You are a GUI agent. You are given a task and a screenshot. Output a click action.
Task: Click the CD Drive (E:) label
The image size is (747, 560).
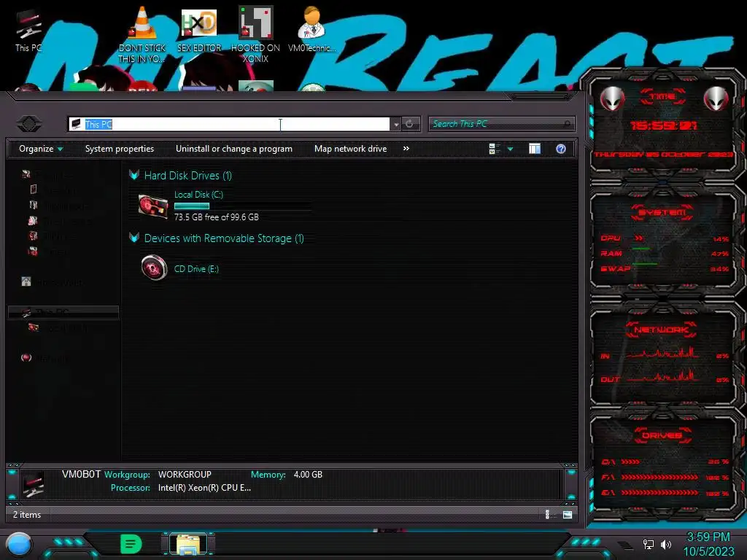pos(196,268)
